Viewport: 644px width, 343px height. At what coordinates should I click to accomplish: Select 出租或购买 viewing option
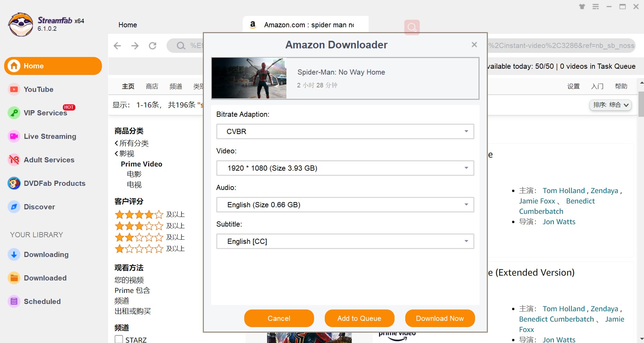(133, 311)
